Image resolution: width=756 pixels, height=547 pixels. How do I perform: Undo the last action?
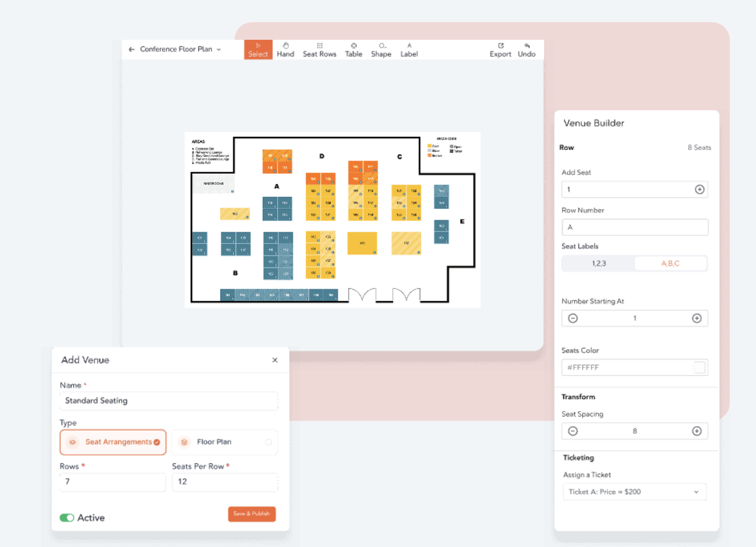pos(526,49)
